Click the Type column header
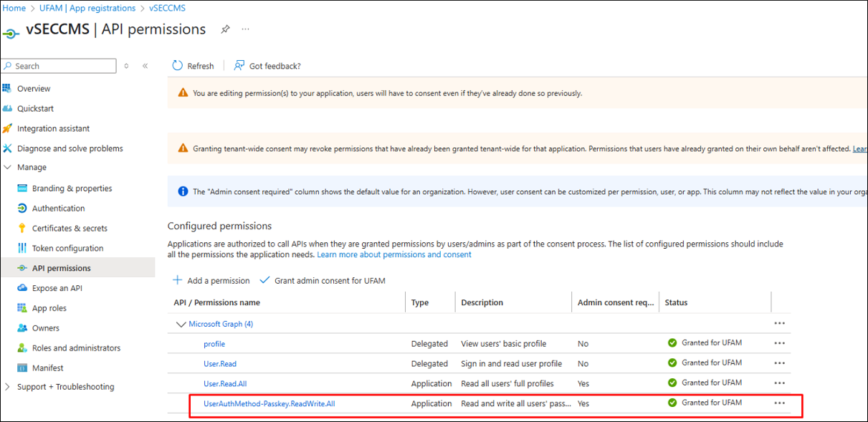The width and height of the screenshot is (868, 422). (x=420, y=302)
